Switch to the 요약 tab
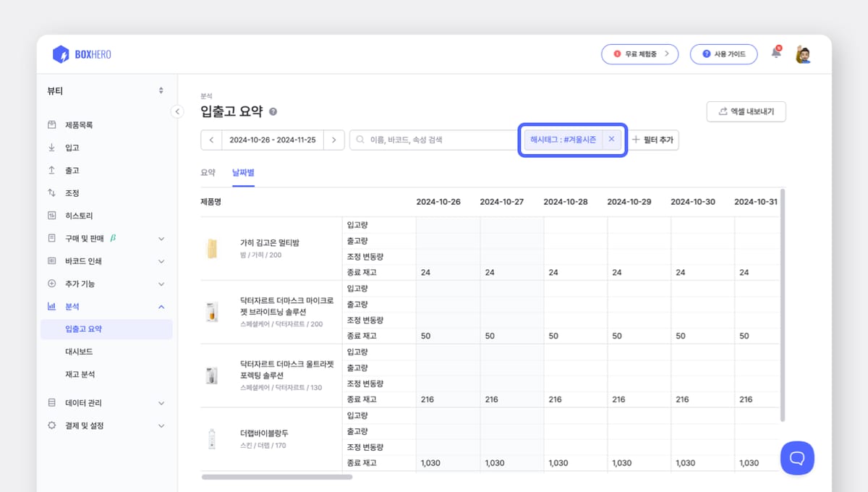Screen dimensions: 868x492 208,172
